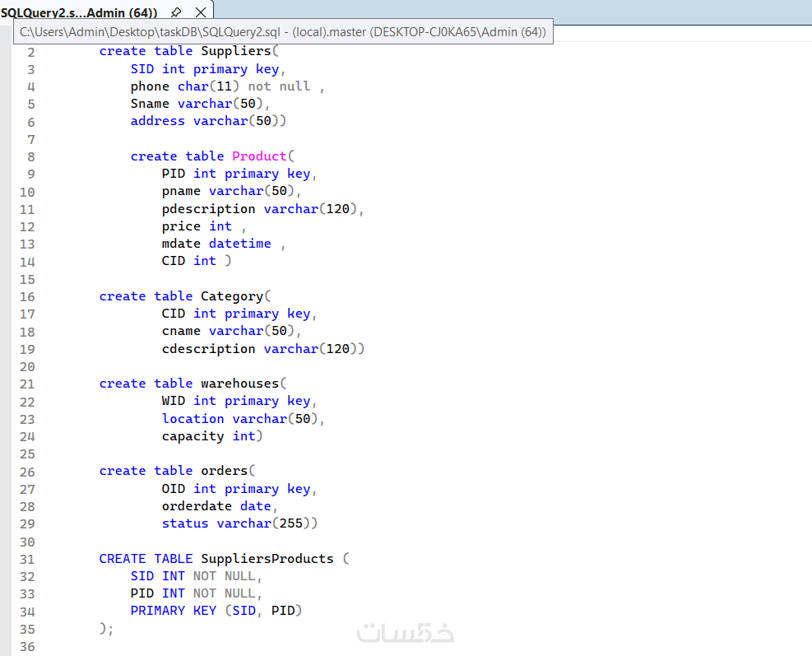Click 'status' on line 29
This screenshot has width=812, height=656.
185,523
